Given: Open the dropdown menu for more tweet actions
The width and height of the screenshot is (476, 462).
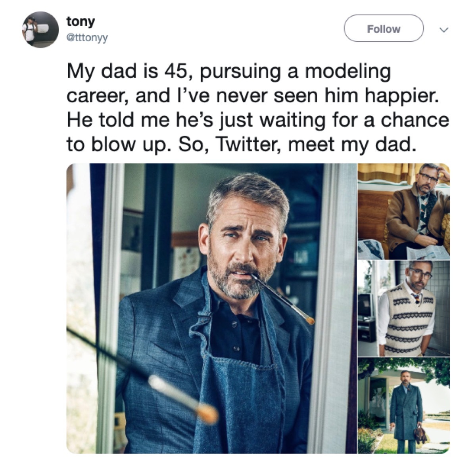Looking at the screenshot, I should [444, 29].
